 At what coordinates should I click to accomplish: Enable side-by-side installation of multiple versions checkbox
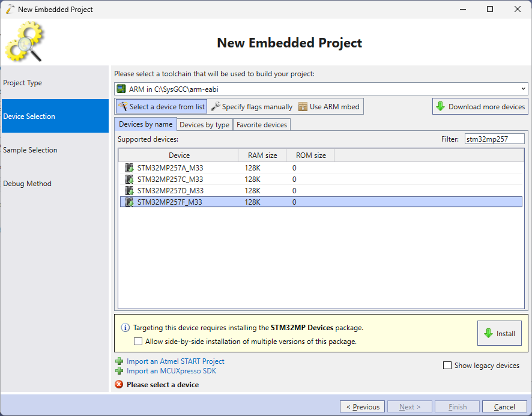[x=138, y=342]
